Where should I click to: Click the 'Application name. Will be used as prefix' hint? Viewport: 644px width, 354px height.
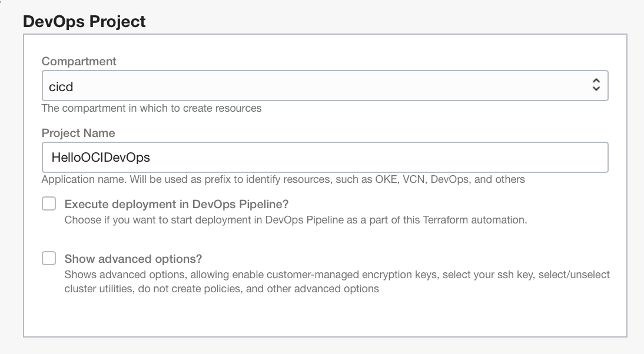(283, 179)
